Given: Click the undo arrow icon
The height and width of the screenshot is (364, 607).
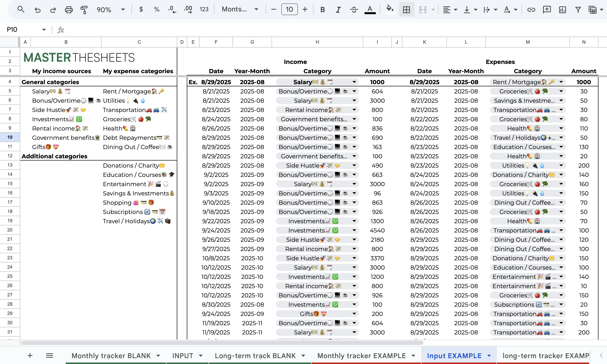Looking at the screenshot, I should tap(37, 10).
